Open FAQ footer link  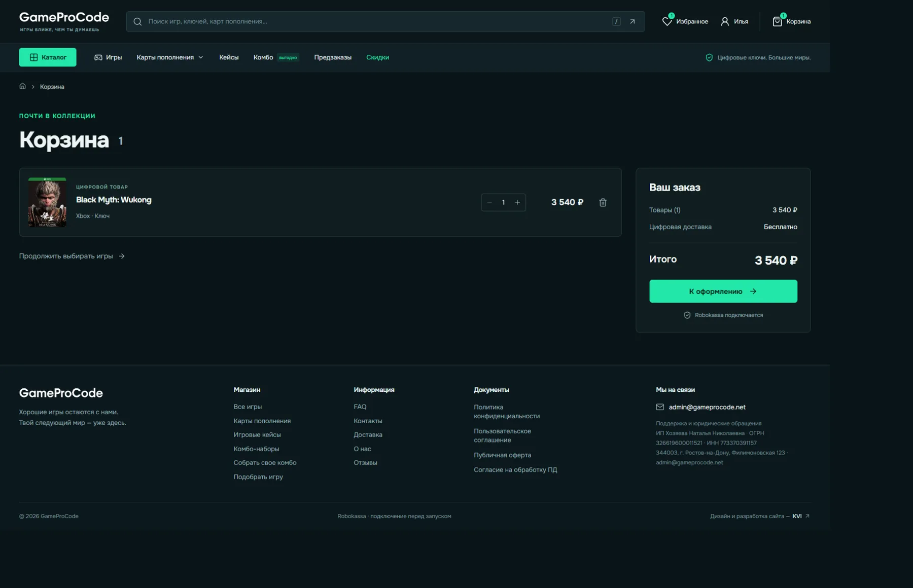point(360,407)
